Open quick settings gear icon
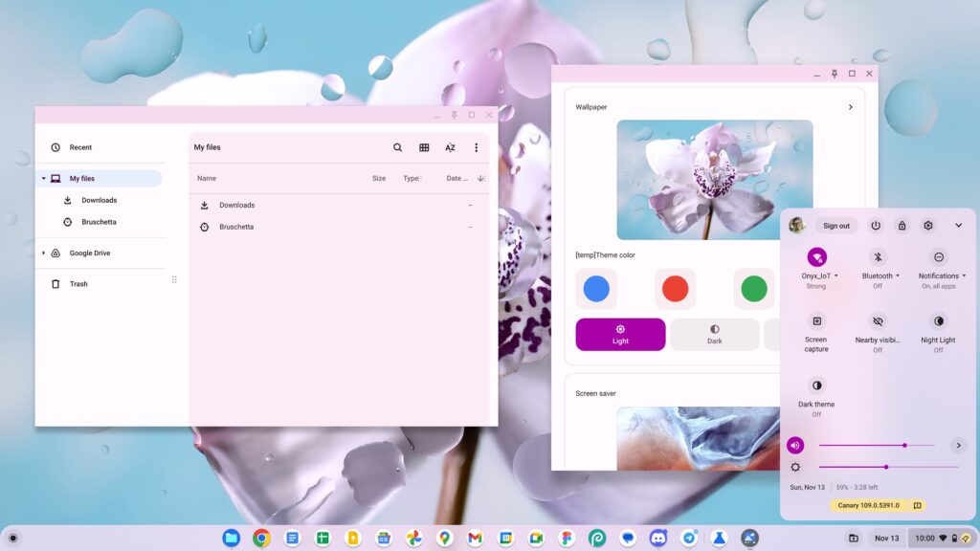The image size is (980, 551). pos(926,225)
